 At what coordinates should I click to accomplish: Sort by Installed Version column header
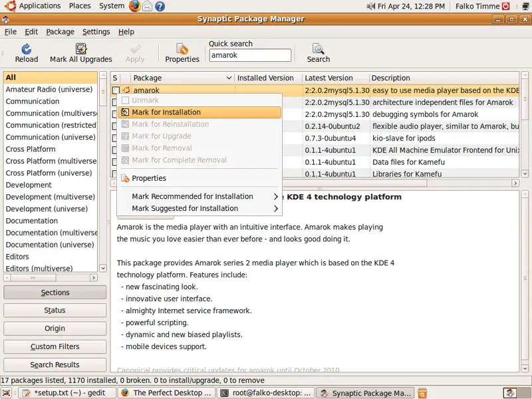[268, 78]
